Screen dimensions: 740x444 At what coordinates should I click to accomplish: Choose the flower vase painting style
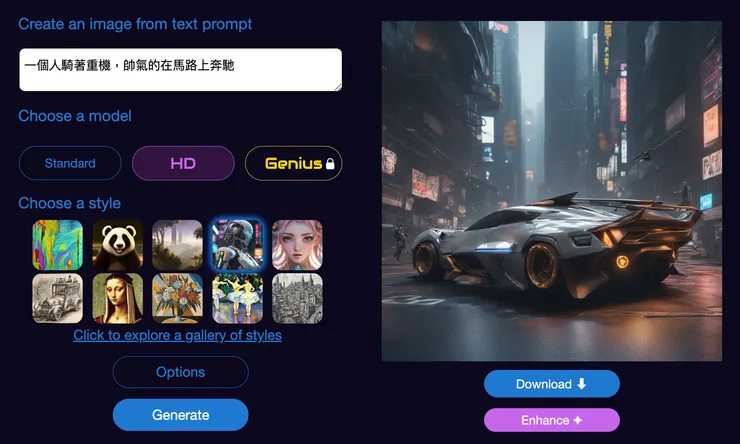[x=177, y=299]
